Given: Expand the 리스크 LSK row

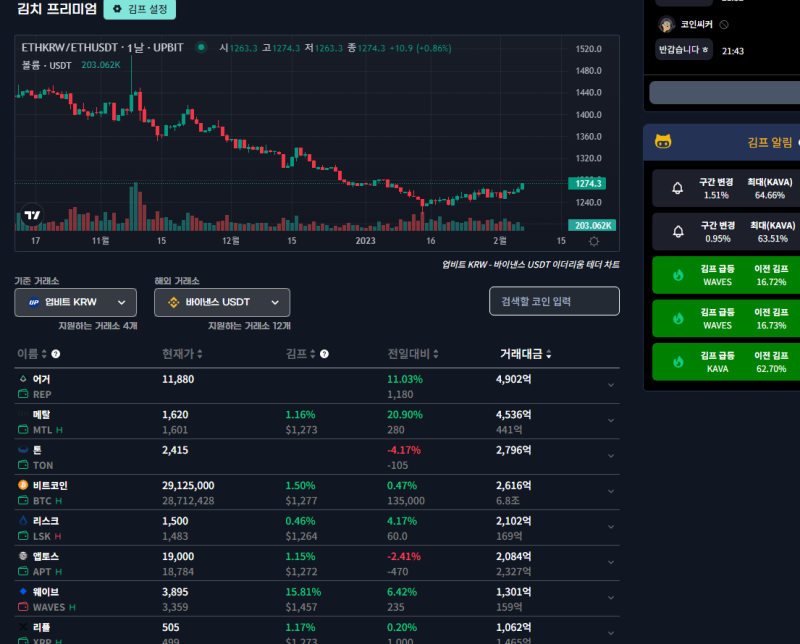Looking at the screenshot, I should pos(611,527).
